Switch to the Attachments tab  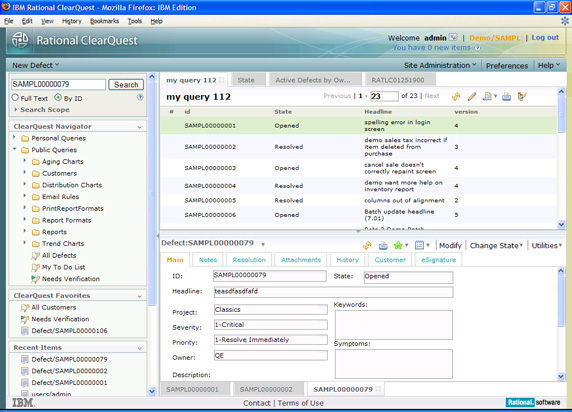click(301, 260)
